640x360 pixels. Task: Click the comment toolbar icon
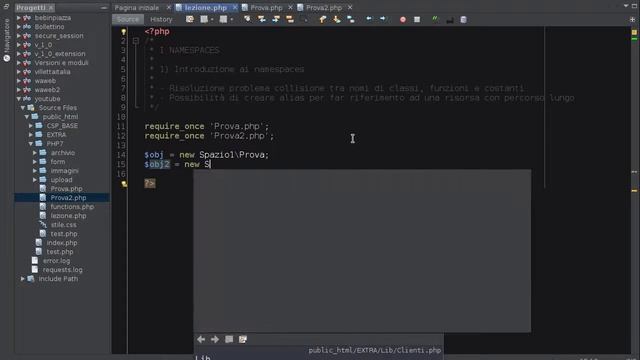point(449,19)
